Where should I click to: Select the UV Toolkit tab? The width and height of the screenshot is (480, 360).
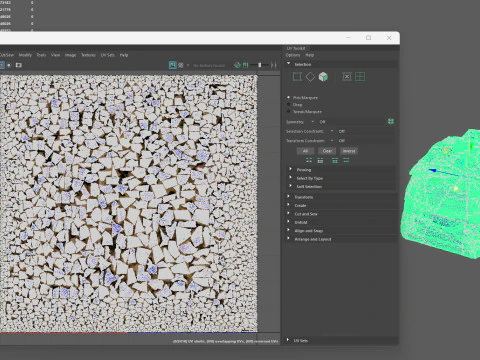296,48
